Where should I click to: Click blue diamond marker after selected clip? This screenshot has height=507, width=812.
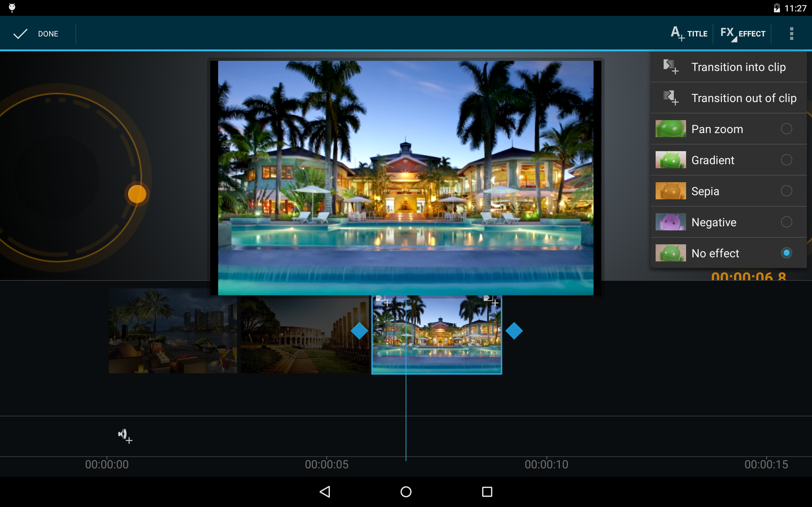click(x=514, y=331)
